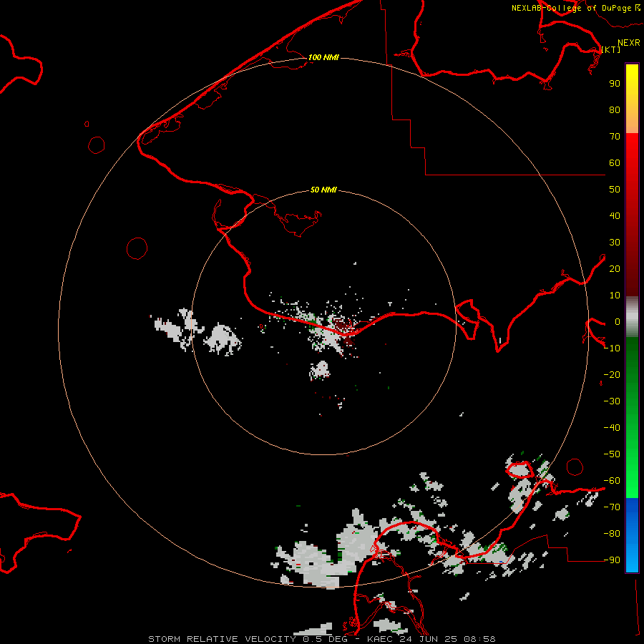Click the -80 value on the velocity scale
644x644 pixels.
click(612, 534)
